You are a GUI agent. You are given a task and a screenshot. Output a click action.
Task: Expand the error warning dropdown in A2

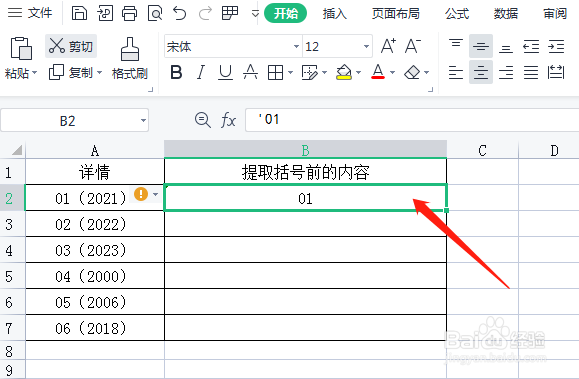click(x=155, y=194)
